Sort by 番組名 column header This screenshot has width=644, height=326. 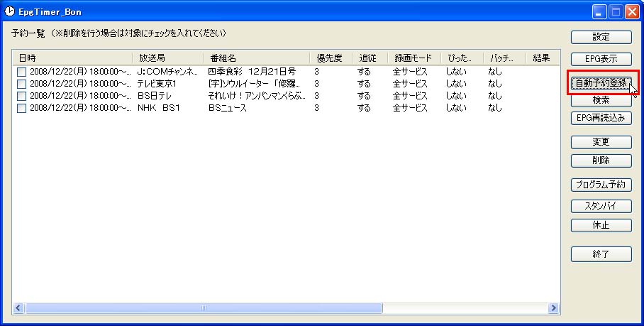(x=257, y=58)
